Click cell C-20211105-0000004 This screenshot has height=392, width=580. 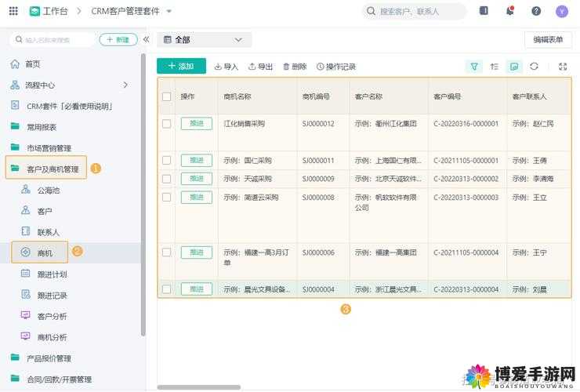click(466, 252)
